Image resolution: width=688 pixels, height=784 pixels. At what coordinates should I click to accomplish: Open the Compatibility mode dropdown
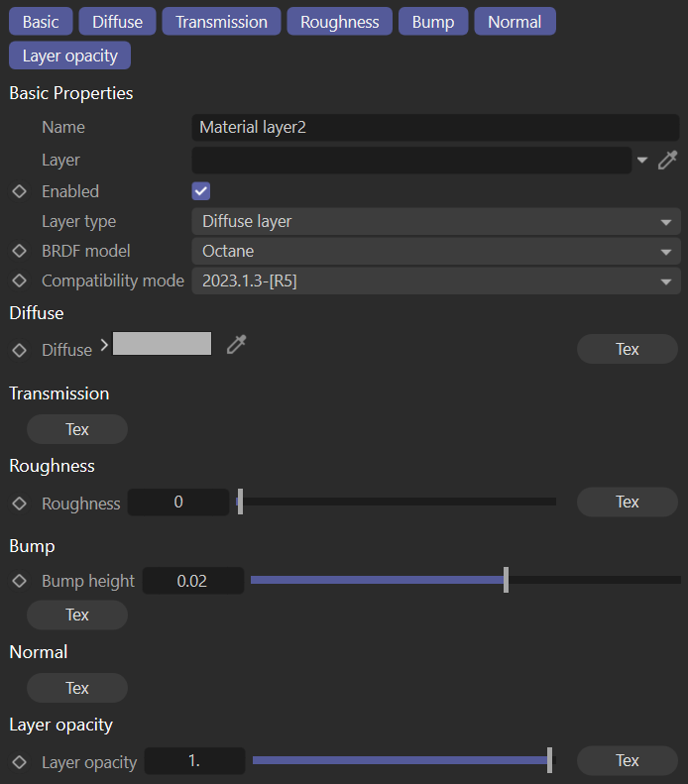point(435,281)
